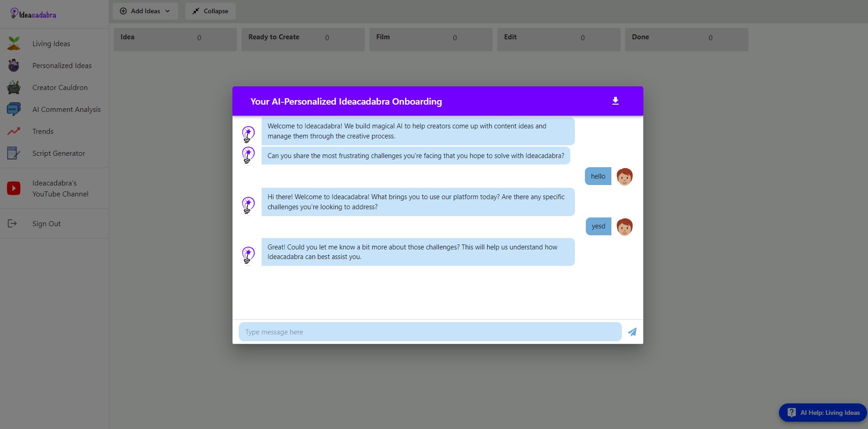The width and height of the screenshot is (868, 429).
Task: Click the Ideacadabra logo
Action: click(x=33, y=14)
